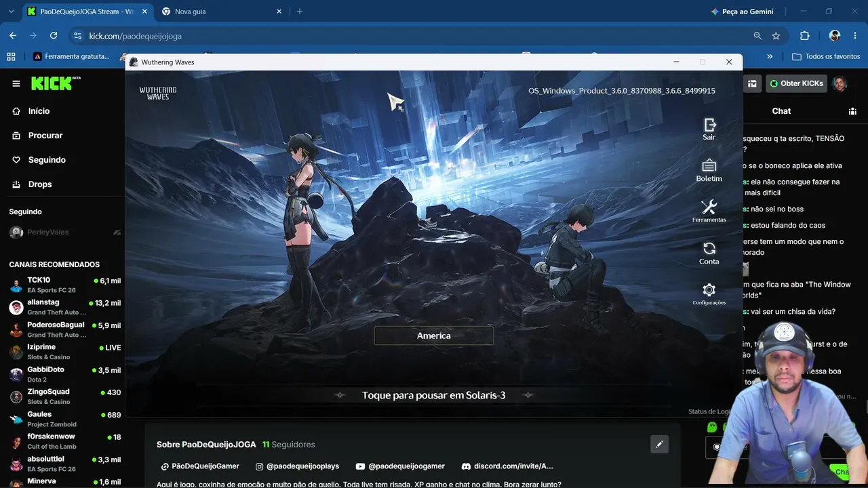The height and width of the screenshot is (488, 868).
Task: Expand hidden bookmarks chevron
Action: (770, 56)
